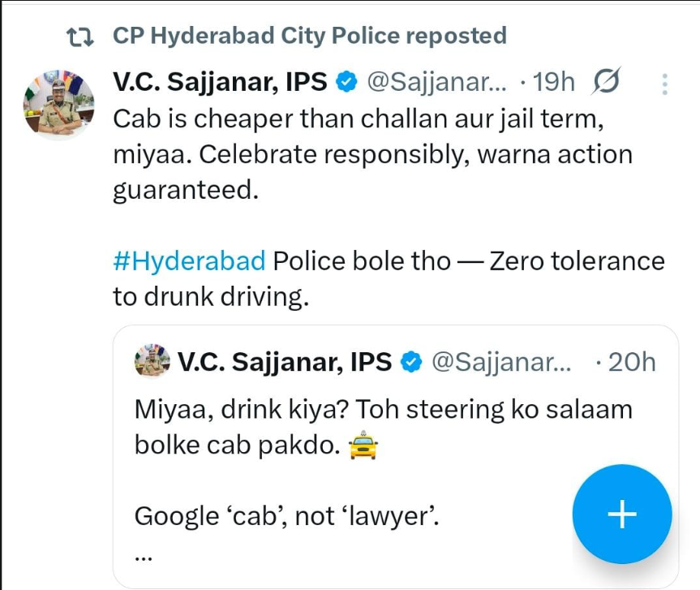Click the verified badge in the quoted post
This screenshot has width=700, height=590.
(x=412, y=362)
